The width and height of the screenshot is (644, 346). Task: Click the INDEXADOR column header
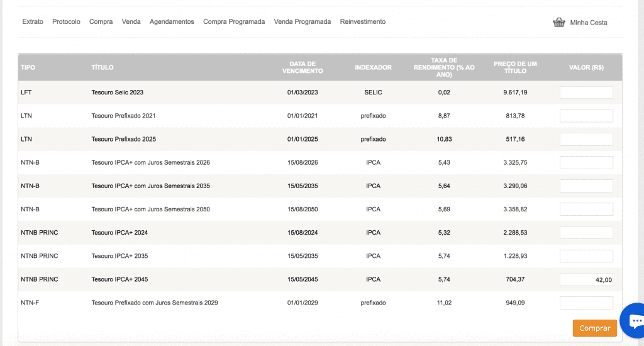tap(374, 67)
